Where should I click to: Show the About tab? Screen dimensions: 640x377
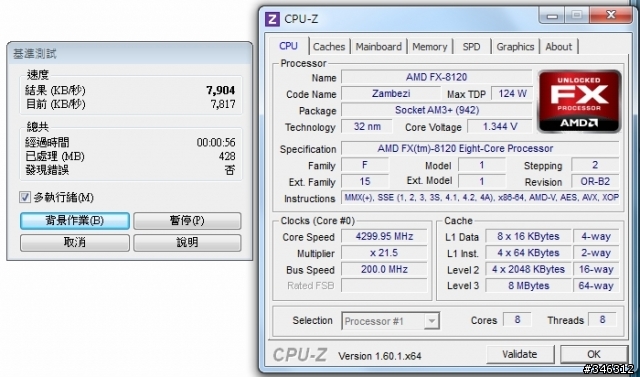point(558,47)
